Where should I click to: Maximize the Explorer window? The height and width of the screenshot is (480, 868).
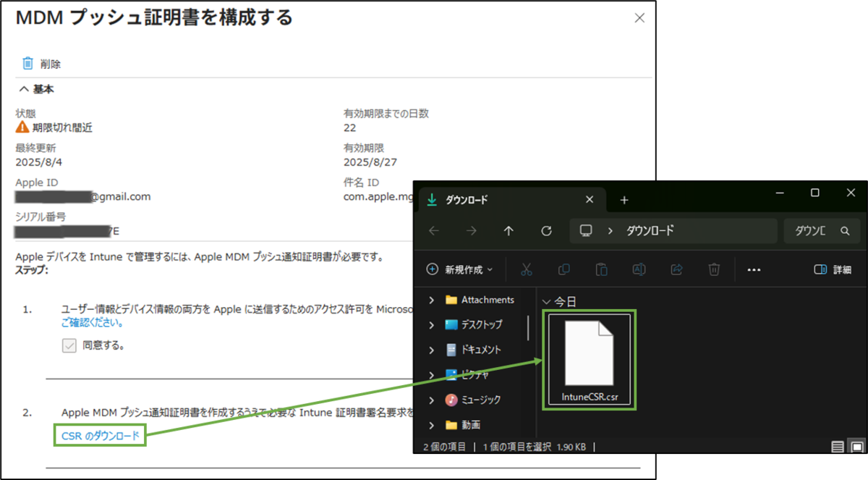click(814, 193)
